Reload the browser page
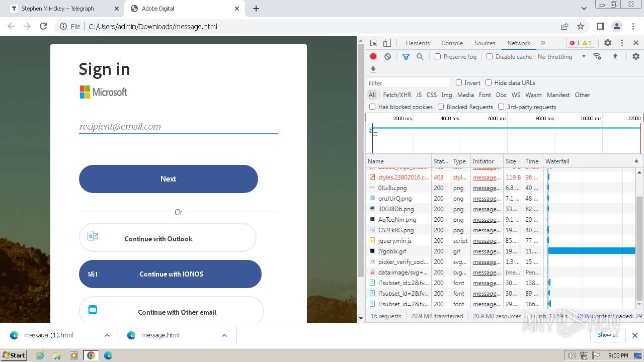Viewport: 644px width, 362px height. [x=43, y=26]
